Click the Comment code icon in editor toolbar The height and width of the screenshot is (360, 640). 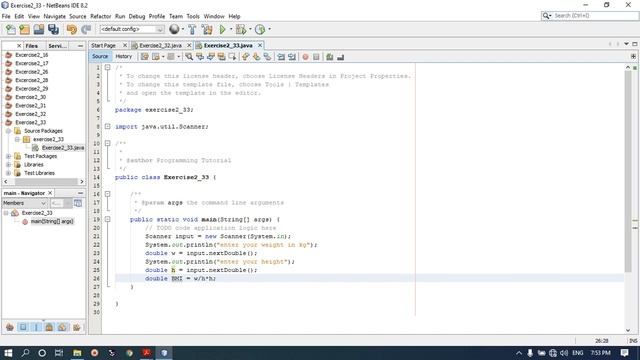(x=330, y=57)
